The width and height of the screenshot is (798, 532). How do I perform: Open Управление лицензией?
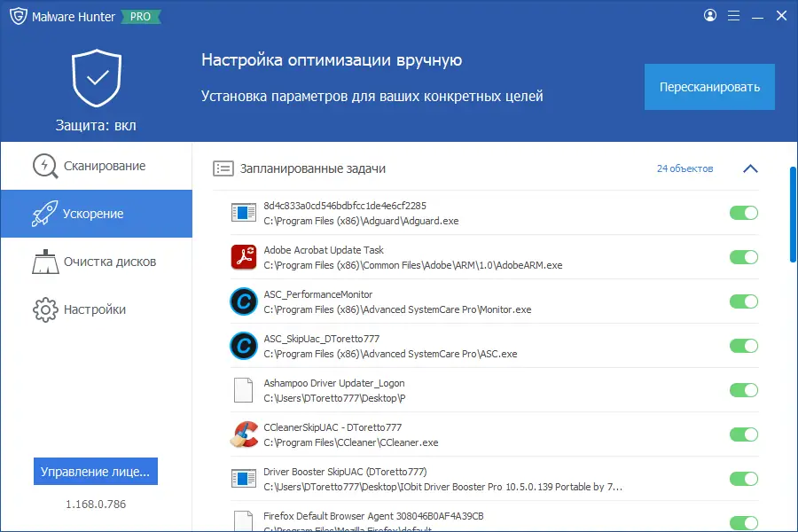point(95,471)
